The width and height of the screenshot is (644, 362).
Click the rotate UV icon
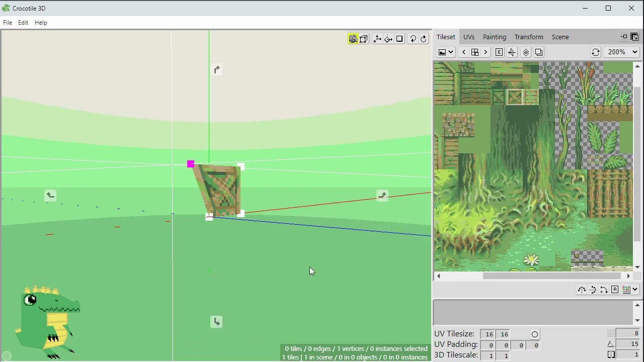point(604,290)
